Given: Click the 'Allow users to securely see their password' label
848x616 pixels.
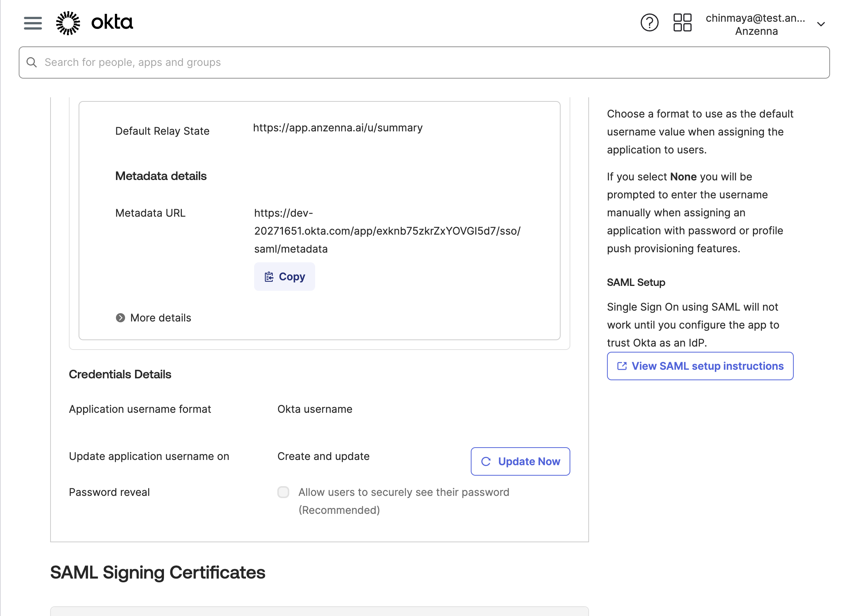Looking at the screenshot, I should tap(403, 493).
